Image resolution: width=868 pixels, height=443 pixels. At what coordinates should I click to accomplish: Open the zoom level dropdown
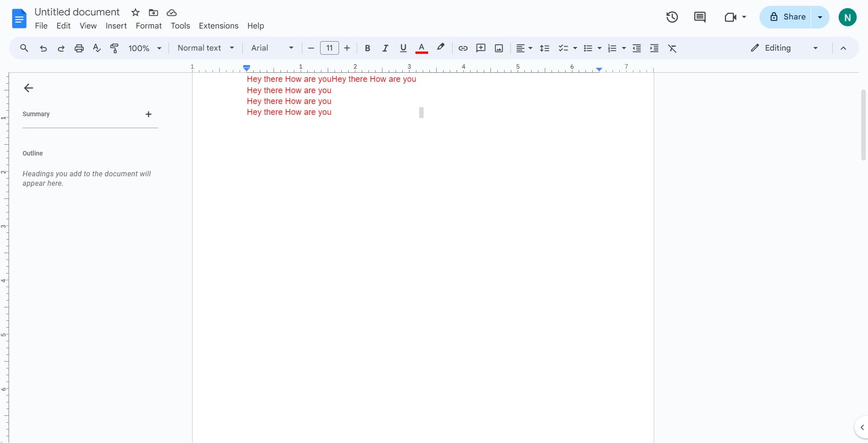[x=144, y=48]
